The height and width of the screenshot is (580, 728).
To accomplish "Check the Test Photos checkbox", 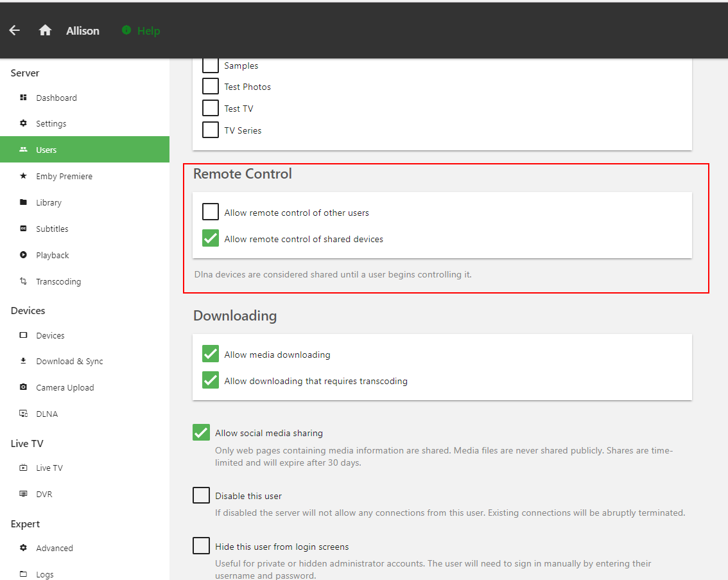I will tap(211, 86).
